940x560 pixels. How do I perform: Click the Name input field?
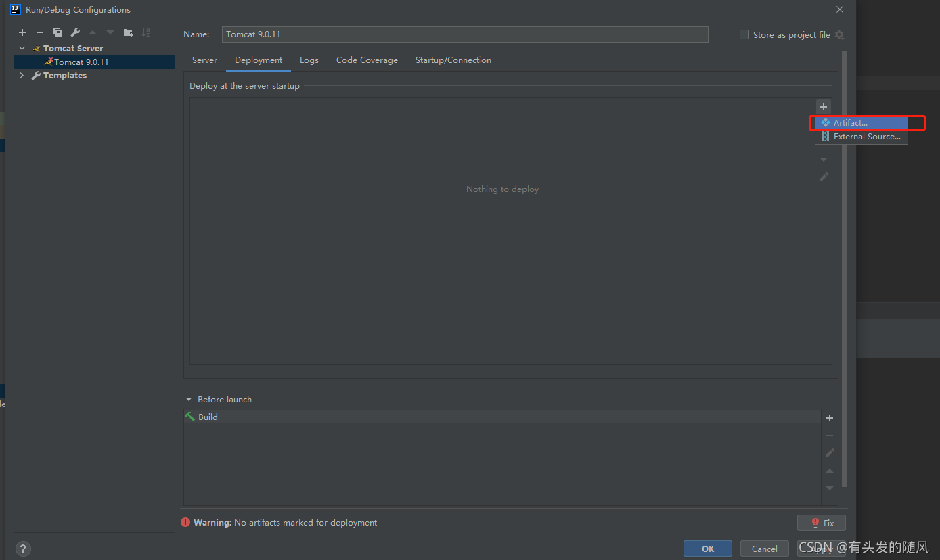pos(465,34)
